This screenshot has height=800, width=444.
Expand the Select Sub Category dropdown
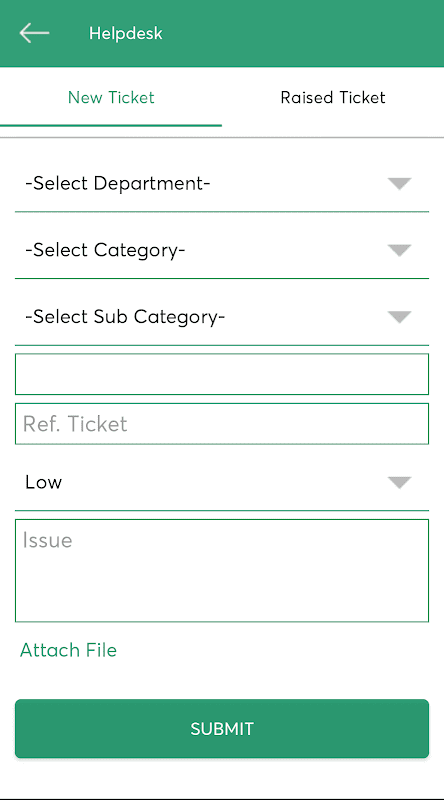point(222,317)
